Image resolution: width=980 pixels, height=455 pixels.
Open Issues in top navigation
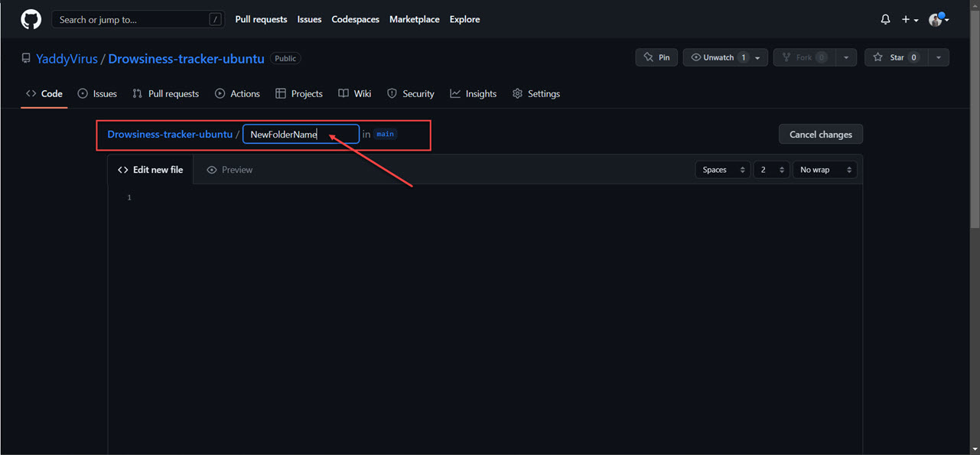(x=309, y=19)
